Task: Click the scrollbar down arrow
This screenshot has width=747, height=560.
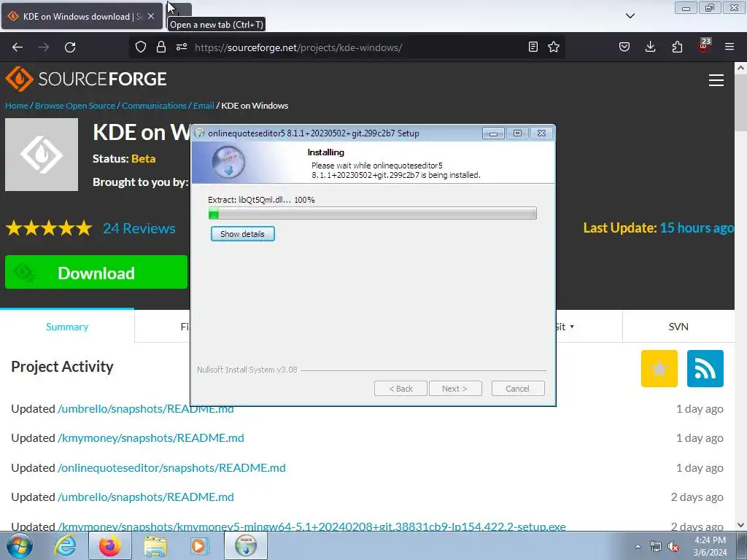Action: click(741, 525)
